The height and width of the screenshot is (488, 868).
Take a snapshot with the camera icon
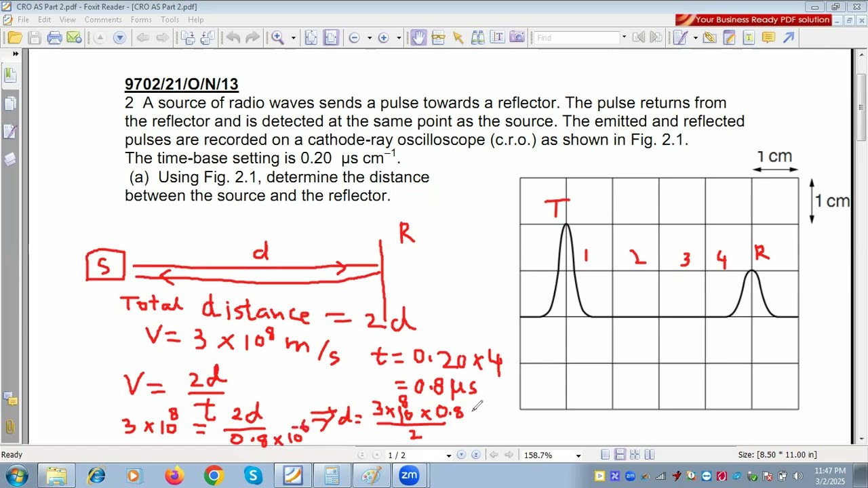click(x=517, y=38)
